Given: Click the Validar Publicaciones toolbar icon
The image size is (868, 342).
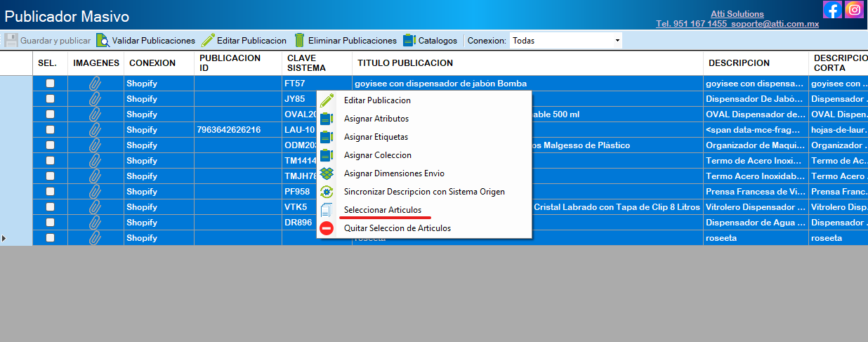Looking at the screenshot, I should [103, 41].
